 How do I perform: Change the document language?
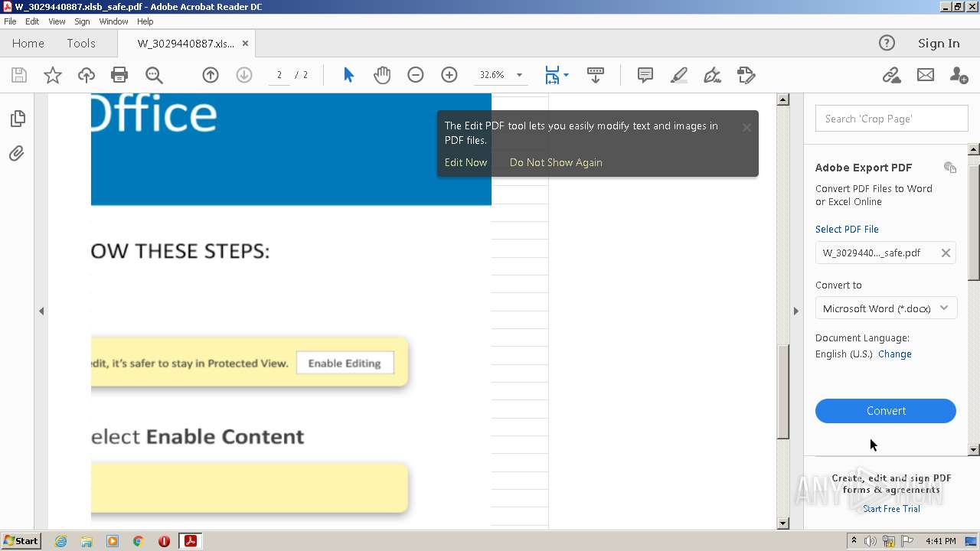(894, 354)
